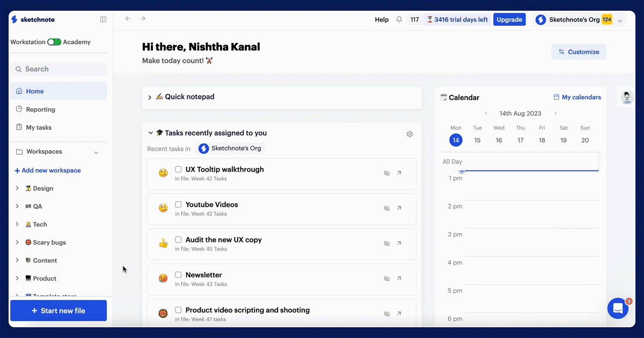Open the Sketchnote's Org account dropdown

[620, 21]
